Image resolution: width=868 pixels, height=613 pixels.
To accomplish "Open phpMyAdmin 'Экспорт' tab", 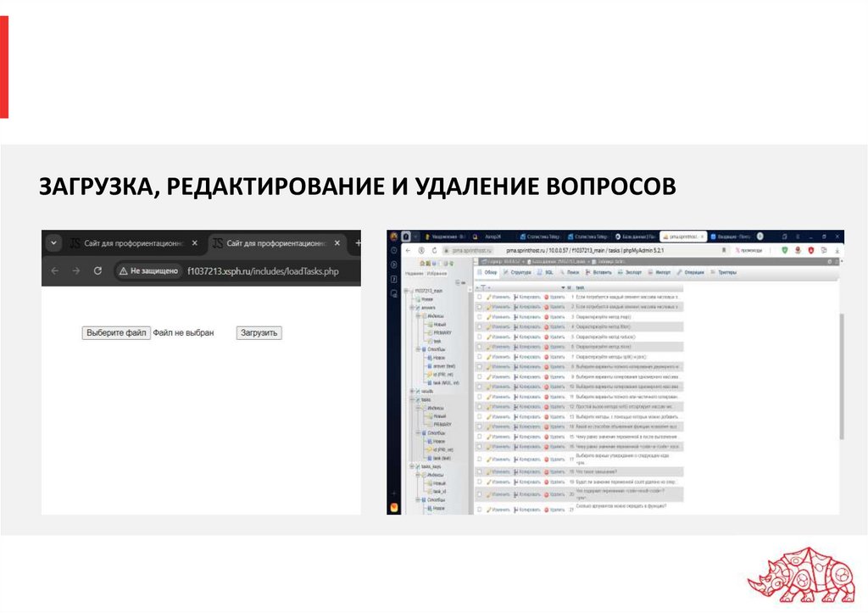I will coord(630,272).
